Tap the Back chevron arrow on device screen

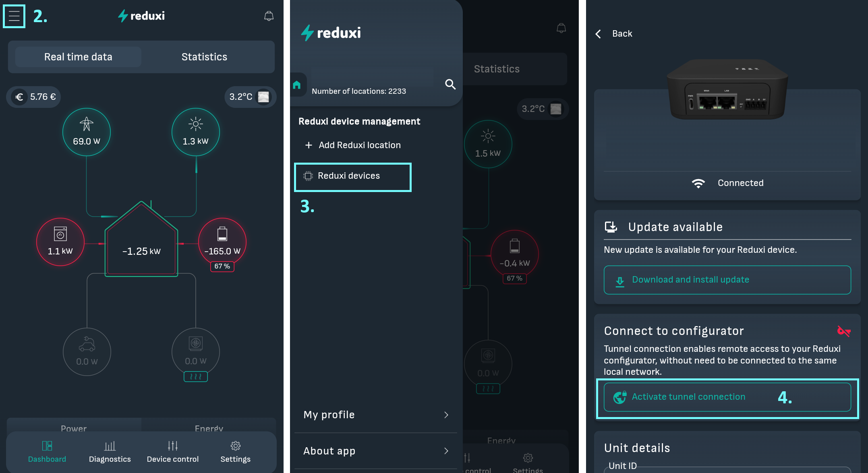(599, 34)
